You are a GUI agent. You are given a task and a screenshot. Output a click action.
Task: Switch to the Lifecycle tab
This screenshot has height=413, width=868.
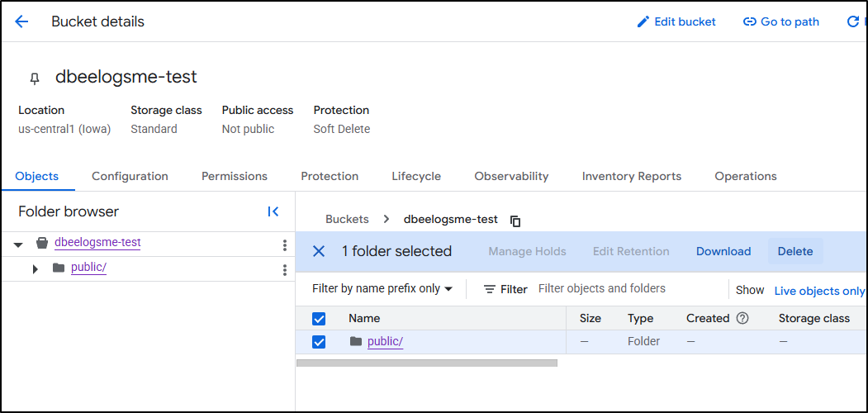click(416, 176)
